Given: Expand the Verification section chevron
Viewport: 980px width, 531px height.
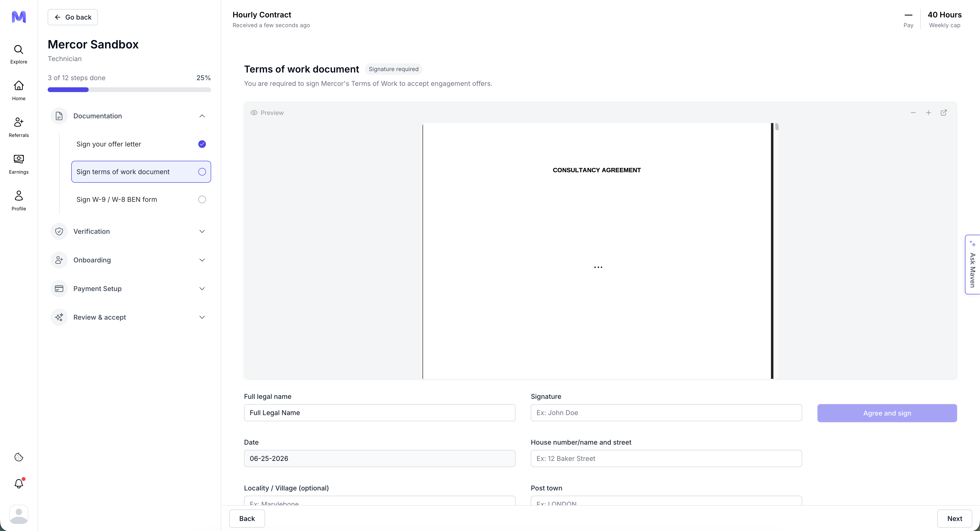Looking at the screenshot, I should coord(202,231).
